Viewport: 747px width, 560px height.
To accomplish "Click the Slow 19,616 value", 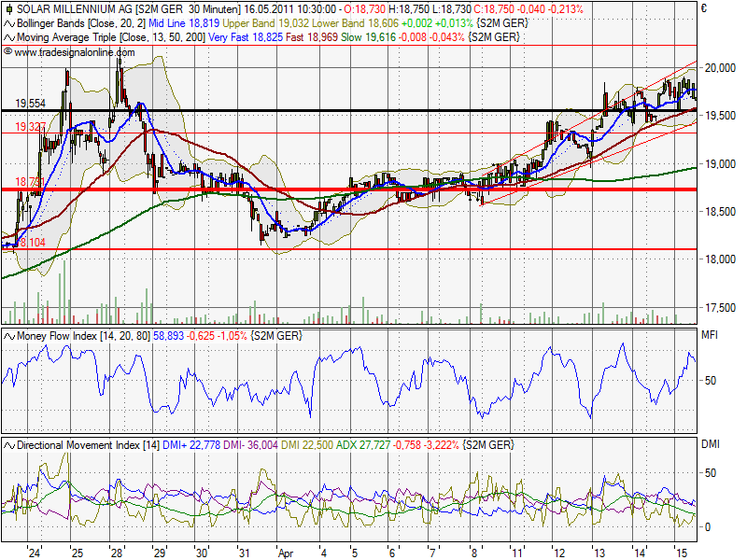I will click(x=368, y=37).
